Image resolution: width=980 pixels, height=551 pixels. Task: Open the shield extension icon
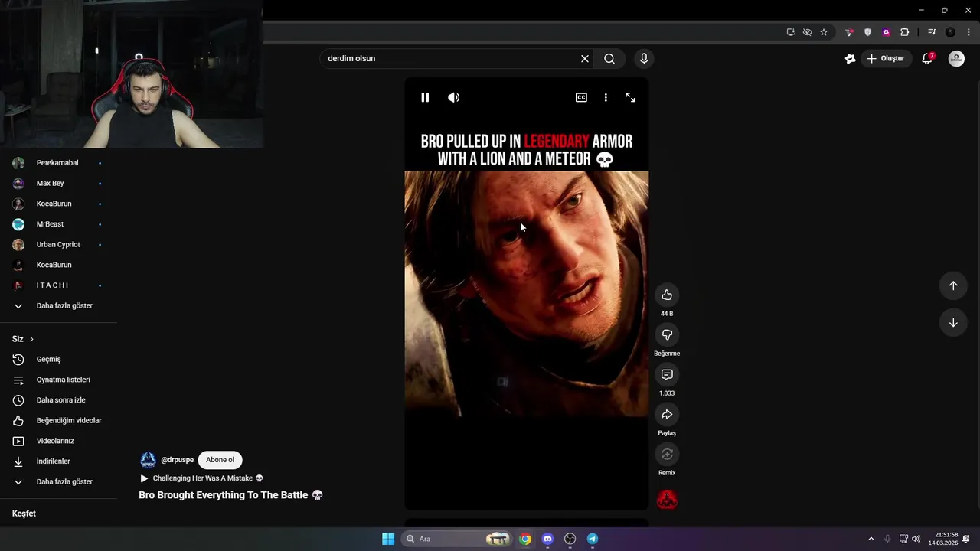pyautogui.click(x=867, y=32)
